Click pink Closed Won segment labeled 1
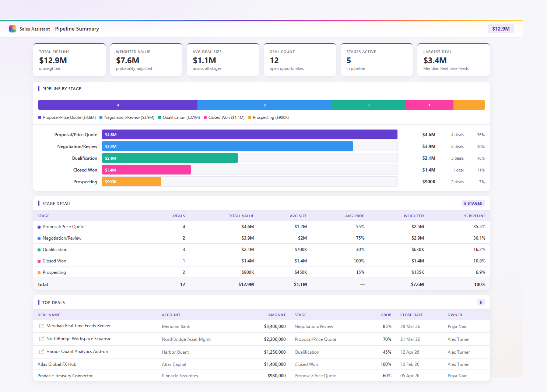Image resolution: width=547 pixels, height=392 pixels. [x=429, y=105]
